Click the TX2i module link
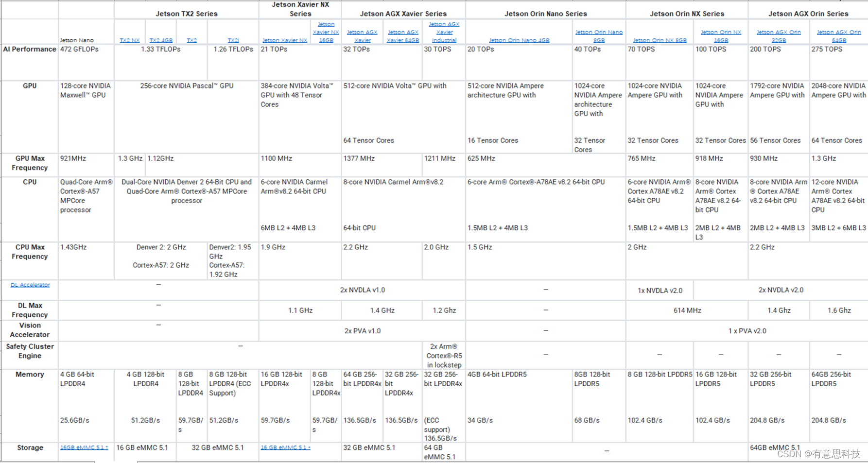The image size is (868, 463). point(233,40)
